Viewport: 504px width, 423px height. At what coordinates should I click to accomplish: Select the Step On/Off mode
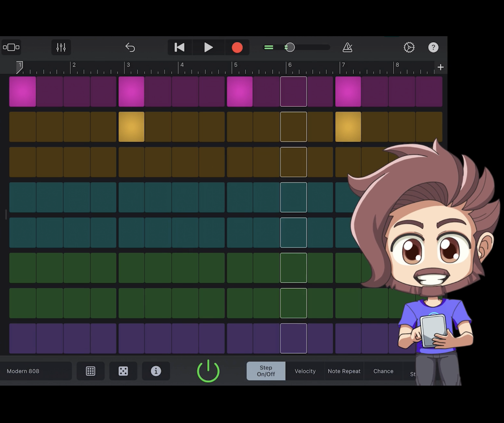tap(266, 371)
